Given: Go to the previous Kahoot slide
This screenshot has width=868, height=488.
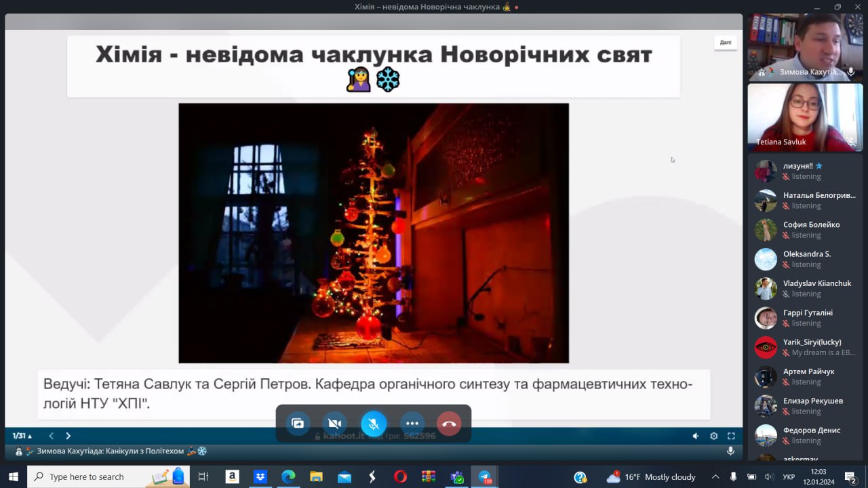Looking at the screenshot, I should tap(51, 436).
